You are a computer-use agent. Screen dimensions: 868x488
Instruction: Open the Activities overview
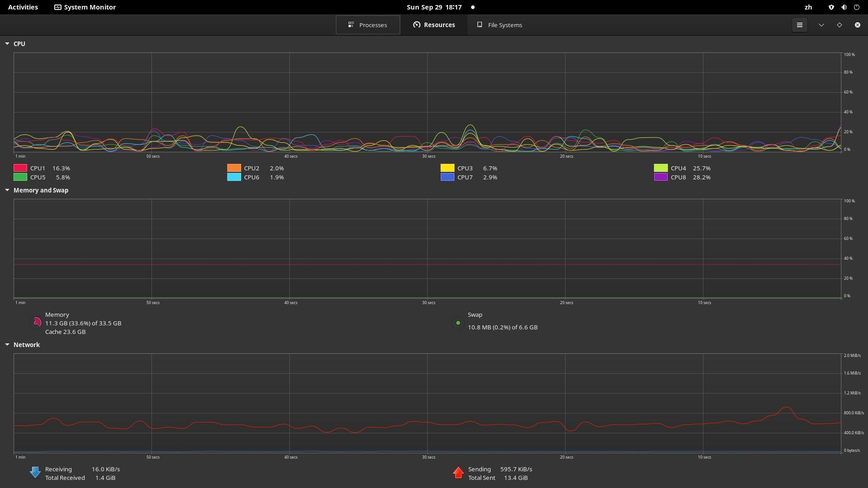point(23,7)
